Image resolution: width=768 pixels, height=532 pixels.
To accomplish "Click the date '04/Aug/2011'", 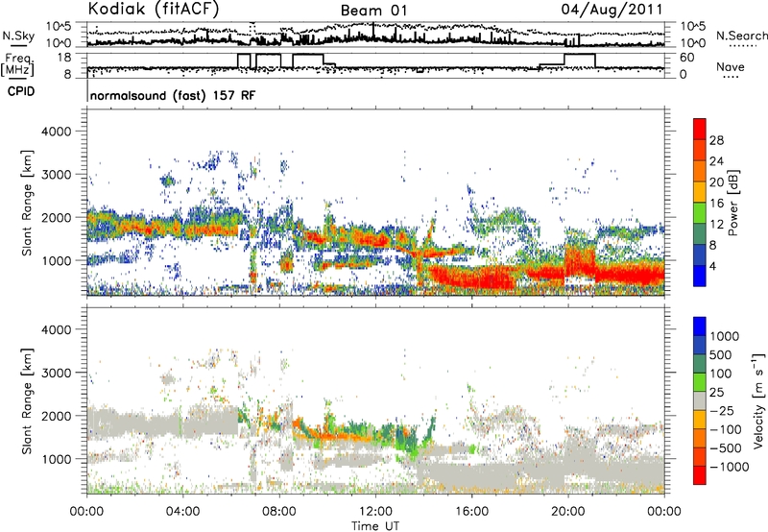I will (x=612, y=10).
